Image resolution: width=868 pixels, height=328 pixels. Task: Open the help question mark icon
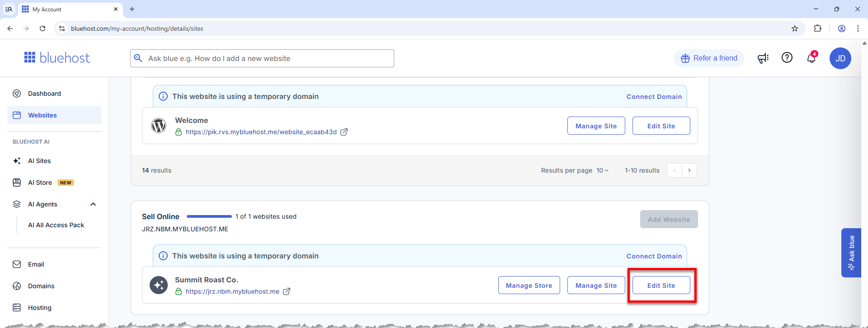[x=787, y=58]
